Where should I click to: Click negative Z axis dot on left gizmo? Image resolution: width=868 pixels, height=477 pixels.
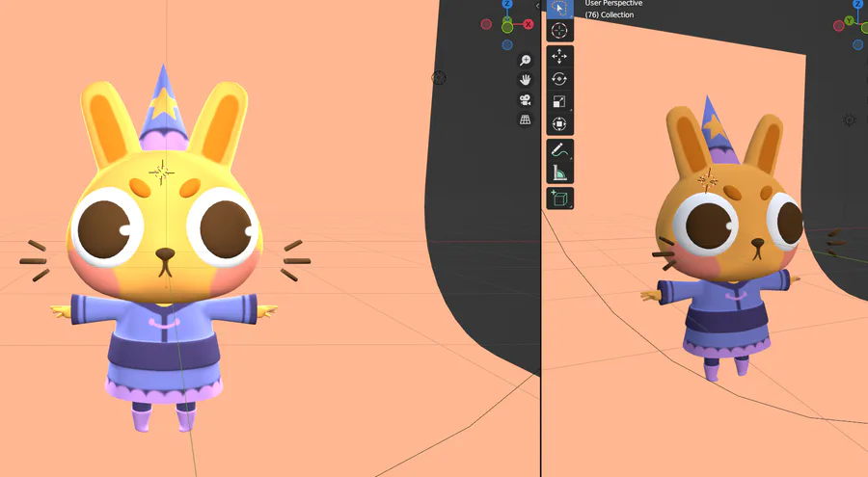pos(507,45)
